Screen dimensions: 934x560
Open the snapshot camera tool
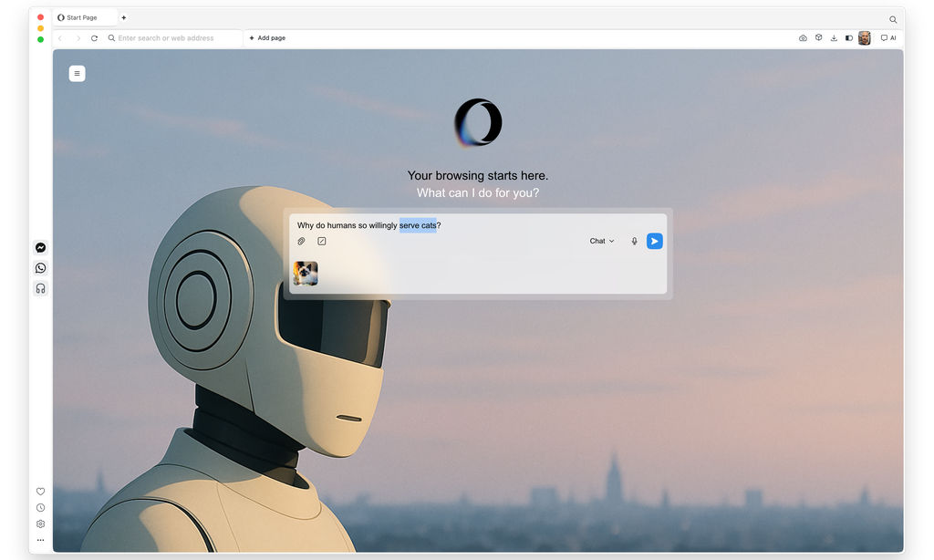point(803,38)
